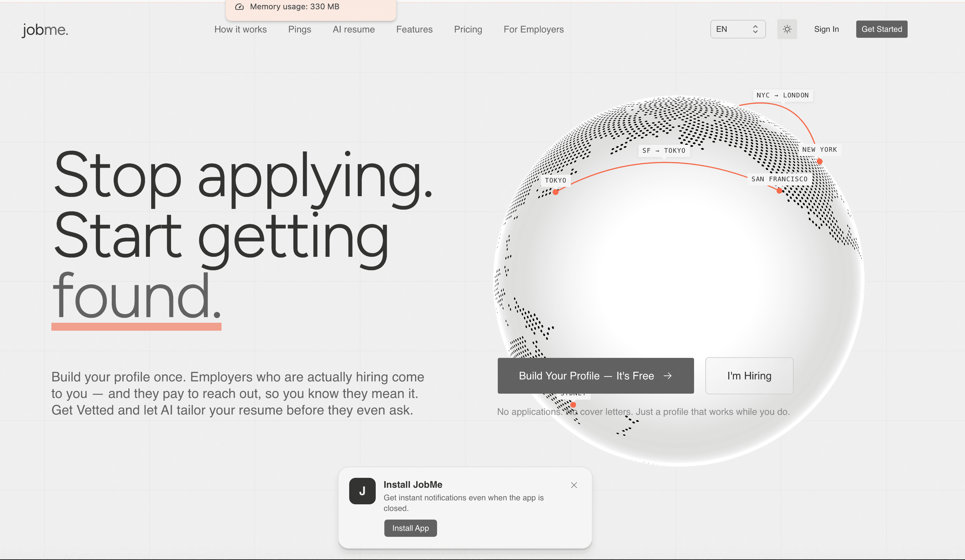Click the Get Started button
965x560 pixels.
(881, 29)
